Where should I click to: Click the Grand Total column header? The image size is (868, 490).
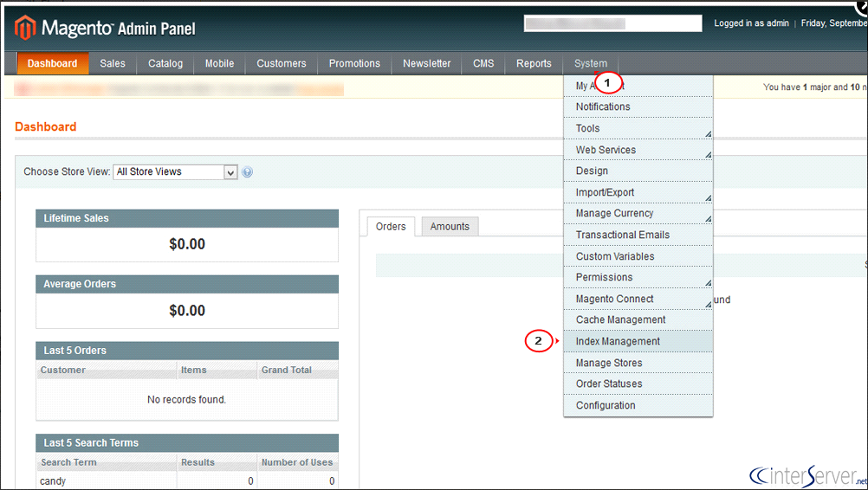[x=298, y=370]
